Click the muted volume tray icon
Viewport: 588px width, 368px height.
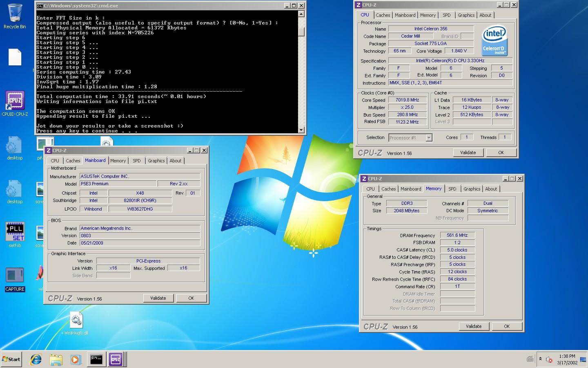click(549, 359)
